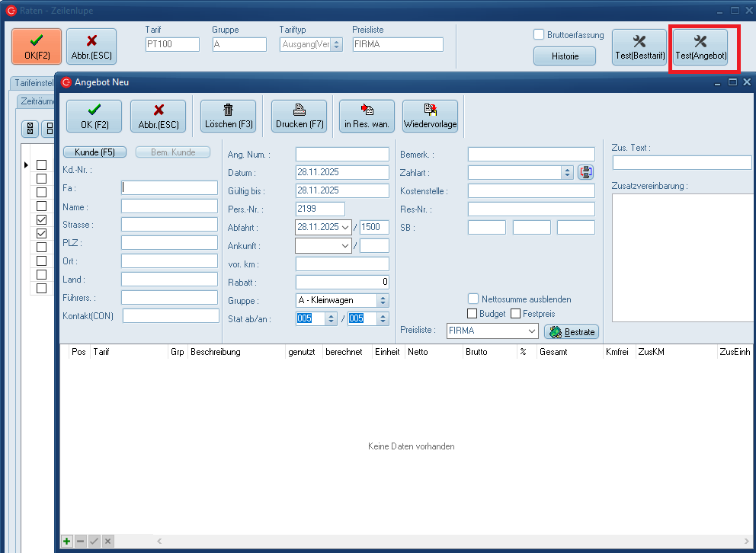Open the Gruppe 'A - Kleinwagen' dropdown
Image resolution: width=756 pixels, height=553 pixels.
click(383, 301)
